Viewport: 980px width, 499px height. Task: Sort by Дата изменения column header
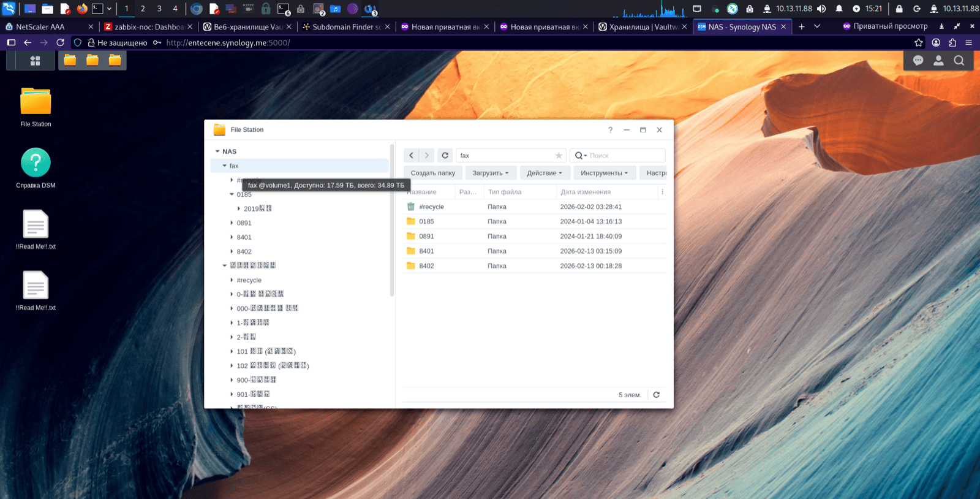[606, 192]
